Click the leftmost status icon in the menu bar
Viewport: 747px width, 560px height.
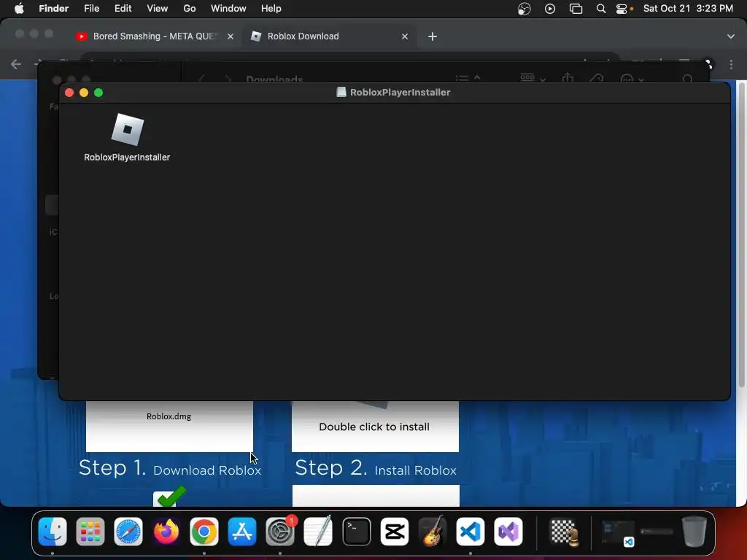click(524, 9)
